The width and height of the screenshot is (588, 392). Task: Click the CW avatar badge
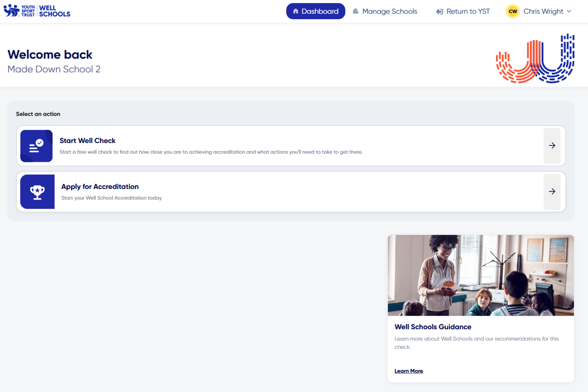pyautogui.click(x=512, y=11)
